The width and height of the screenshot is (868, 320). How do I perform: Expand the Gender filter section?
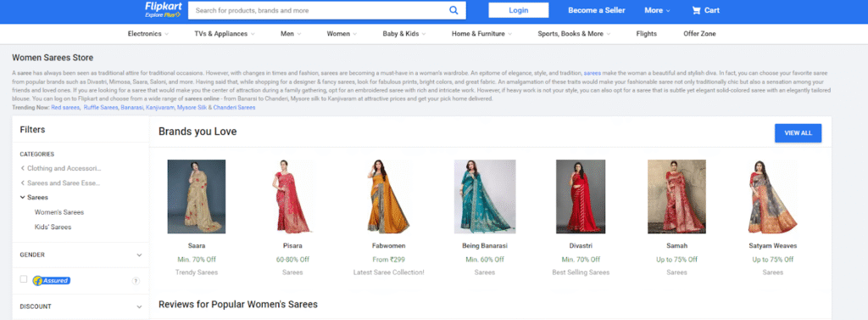(81, 255)
